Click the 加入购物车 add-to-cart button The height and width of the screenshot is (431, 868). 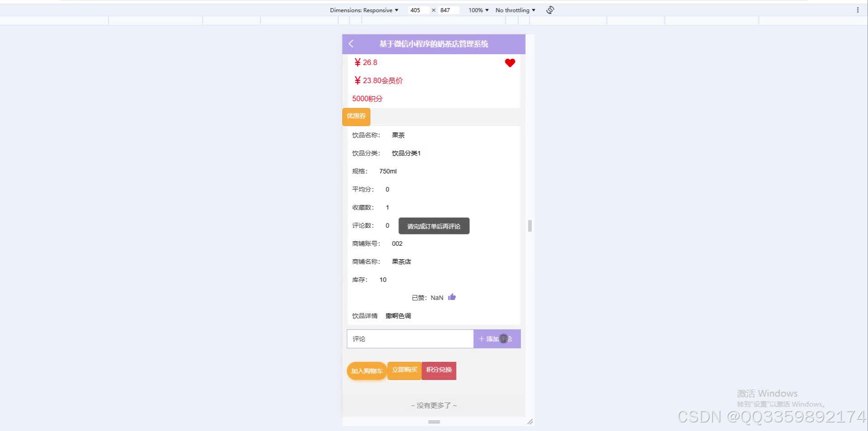(x=367, y=370)
